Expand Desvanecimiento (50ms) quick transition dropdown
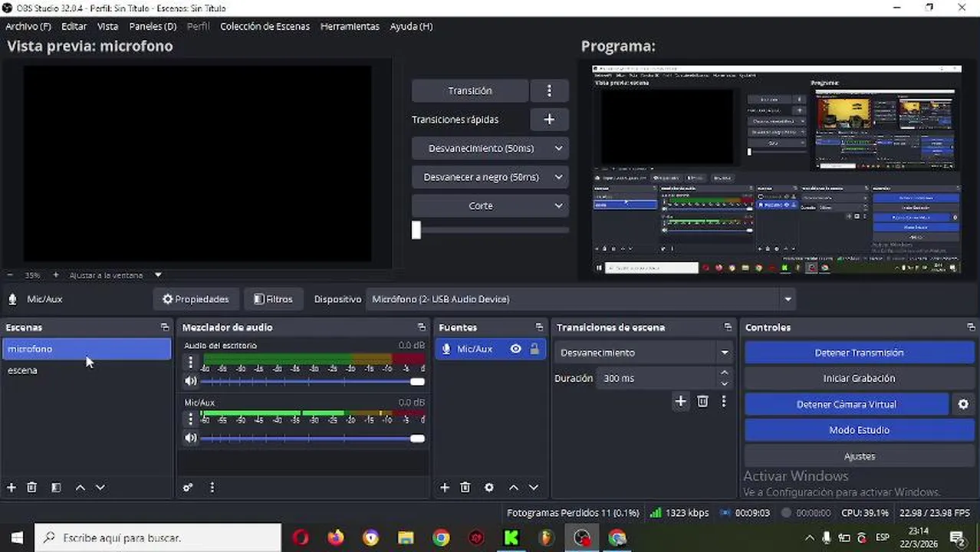Screen dimensions: 980x552 (x=558, y=148)
